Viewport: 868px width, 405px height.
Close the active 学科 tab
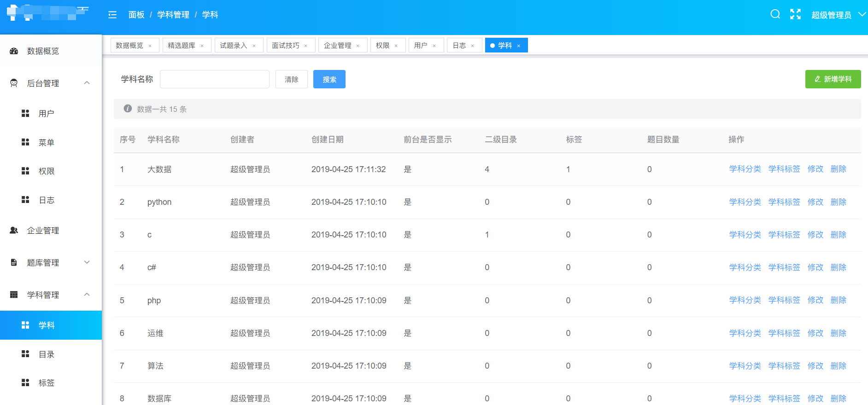pos(519,46)
